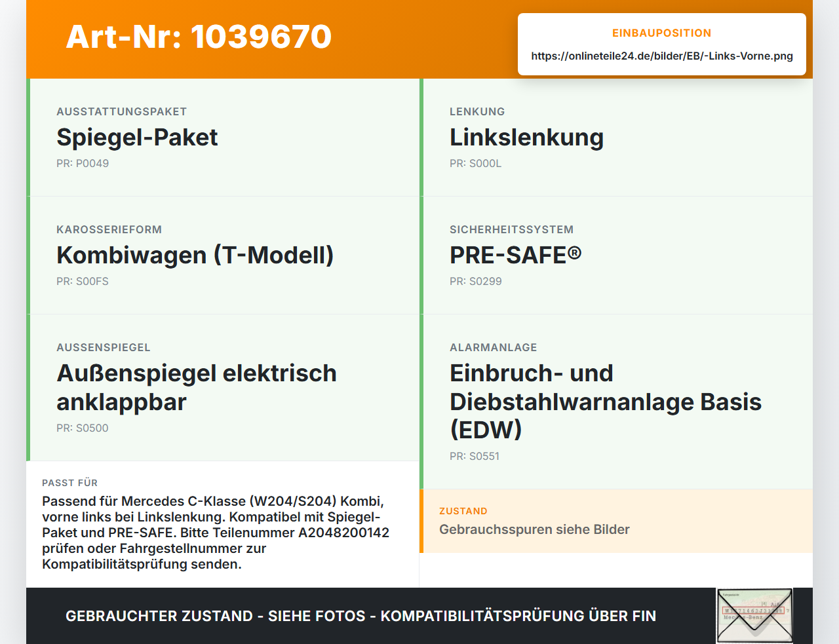Screen dimensions: 839x644
Task: Select the Kombiwagen (T-Modell) entry
Action: (223, 256)
